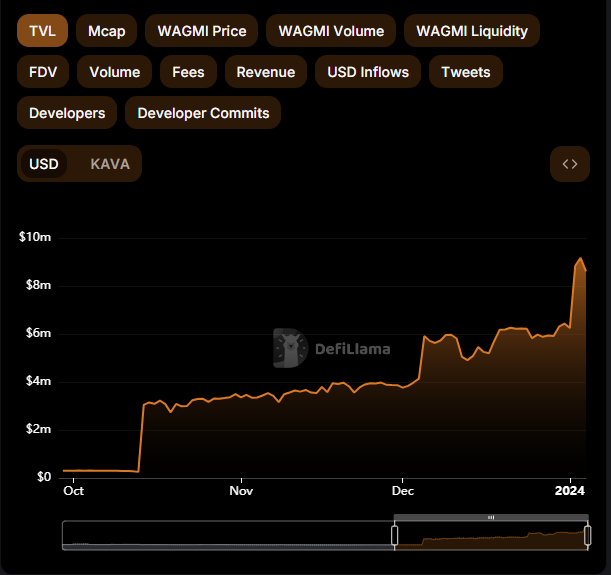Screen dimensions: 611x575
Task: Click the unselected range of the mini overview chart
Action: click(x=228, y=535)
